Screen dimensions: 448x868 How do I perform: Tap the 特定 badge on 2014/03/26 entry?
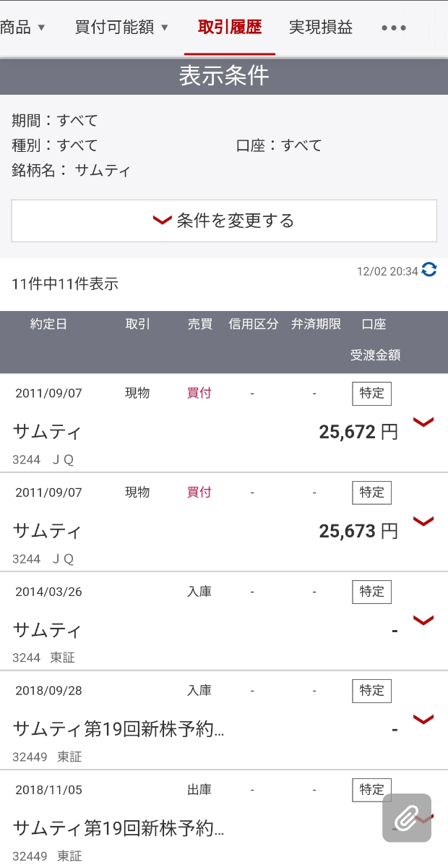tap(372, 592)
